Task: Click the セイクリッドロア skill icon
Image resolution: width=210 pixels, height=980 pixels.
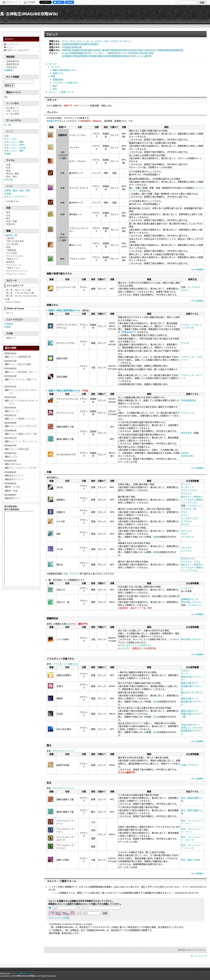Action: coord(50,343)
